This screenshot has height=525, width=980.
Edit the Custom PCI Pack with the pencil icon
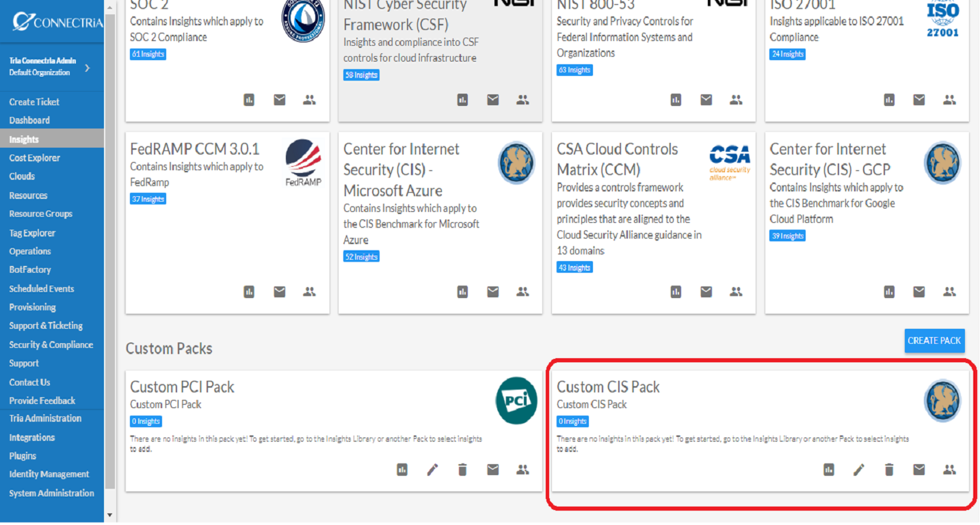pyautogui.click(x=432, y=470)
